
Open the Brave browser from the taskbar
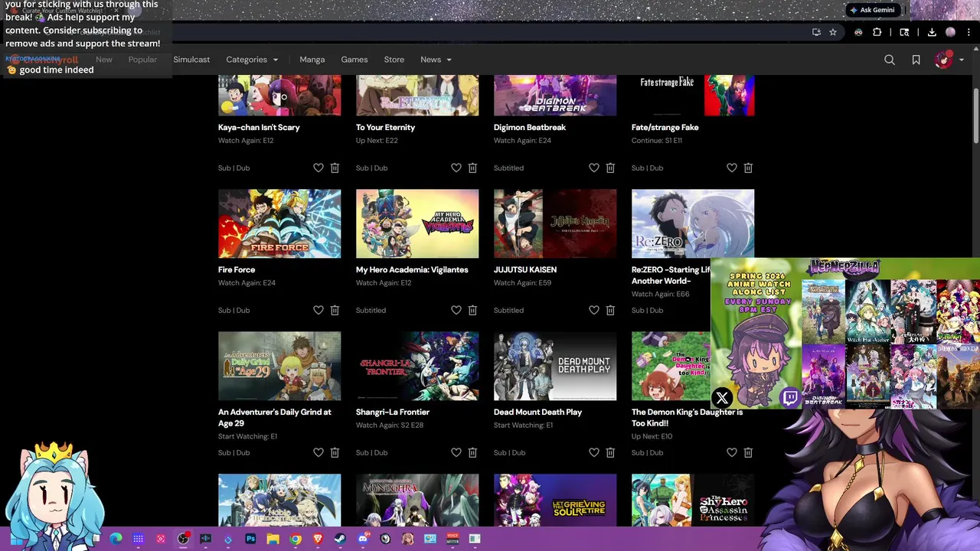(x=318, y=539)
